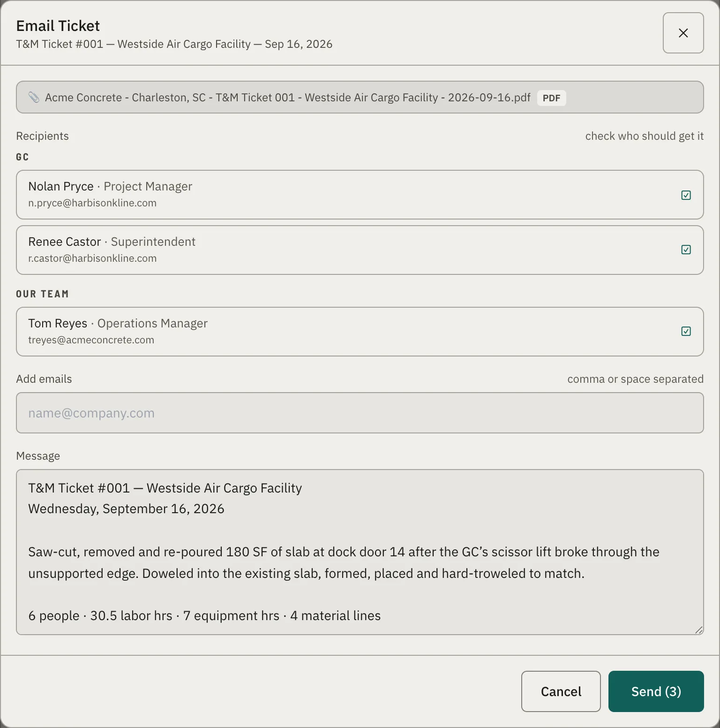The width and height of the screenshot is (720, 728).
Task: Click the r.castor@harbisonkline.com email address
Action: pyautogui.click(x=92, y=258)
